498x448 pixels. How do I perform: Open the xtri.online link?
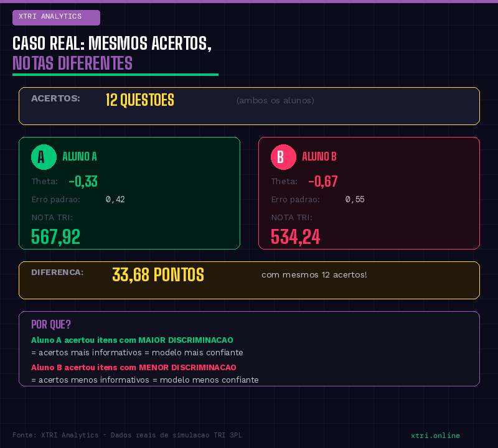pos(436,436)
